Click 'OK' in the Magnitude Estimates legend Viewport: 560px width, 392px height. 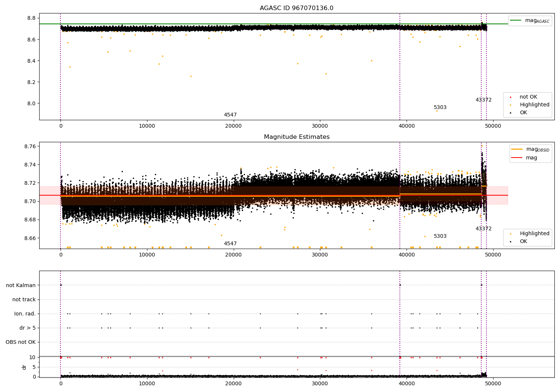point(523,242)
